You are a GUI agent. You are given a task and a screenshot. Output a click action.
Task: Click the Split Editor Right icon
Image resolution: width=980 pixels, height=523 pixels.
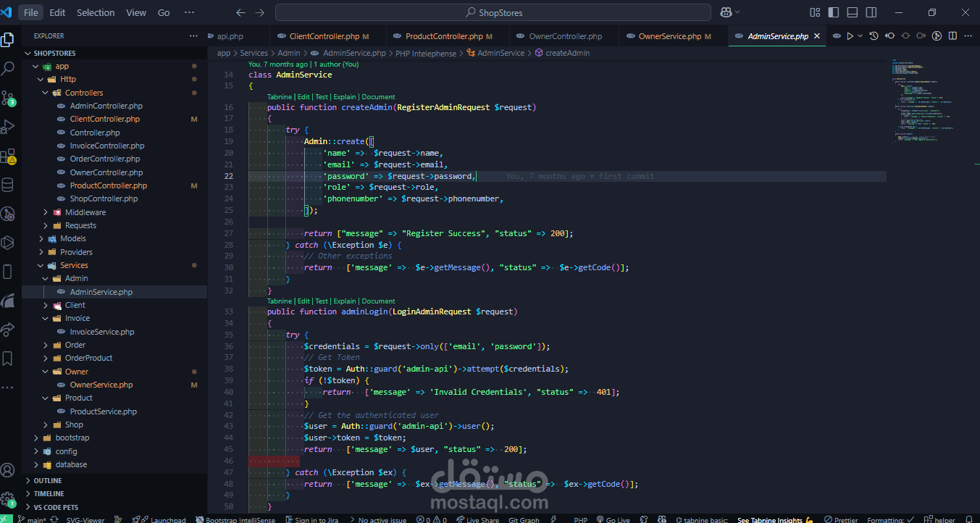[x=952, y=35]
